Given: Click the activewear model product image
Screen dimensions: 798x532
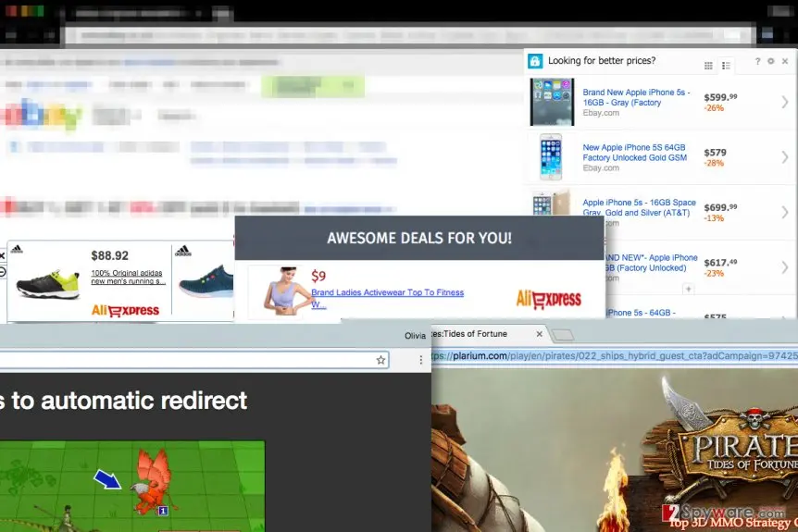Looking at the screenshot, I should pyautogui.click(x=285, y=291).
